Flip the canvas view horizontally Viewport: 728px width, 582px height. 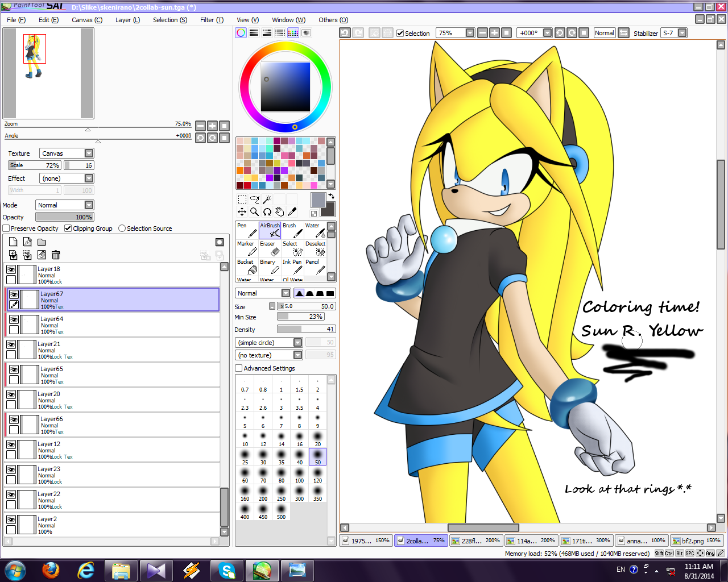pos(624,33)
